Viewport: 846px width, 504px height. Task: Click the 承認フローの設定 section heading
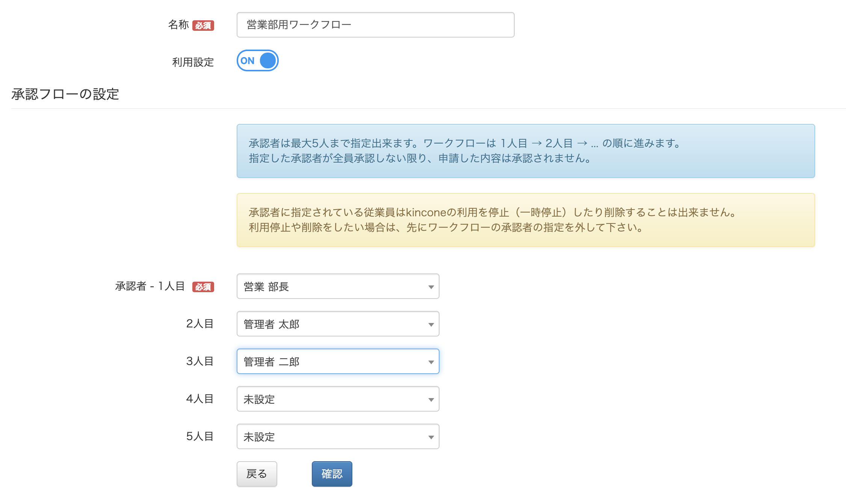tap(65, 94)
